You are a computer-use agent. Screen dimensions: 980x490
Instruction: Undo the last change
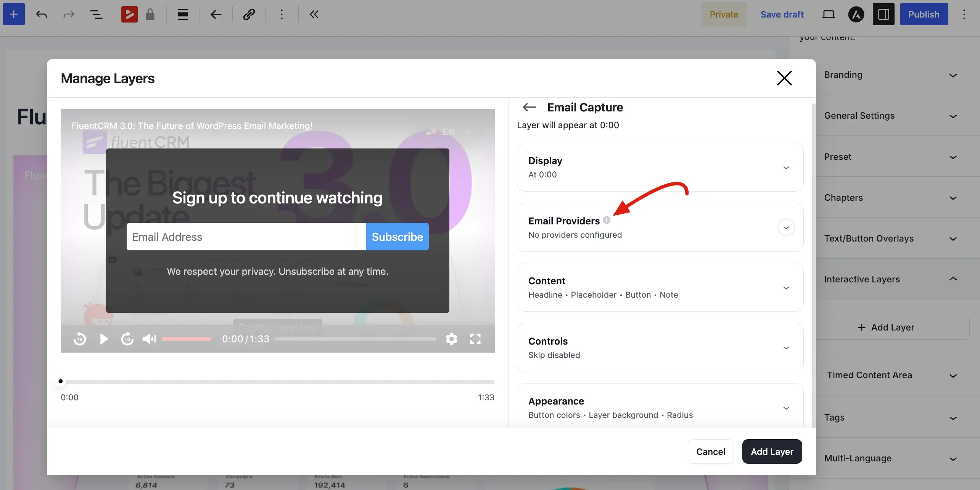[x=42, y=15]
